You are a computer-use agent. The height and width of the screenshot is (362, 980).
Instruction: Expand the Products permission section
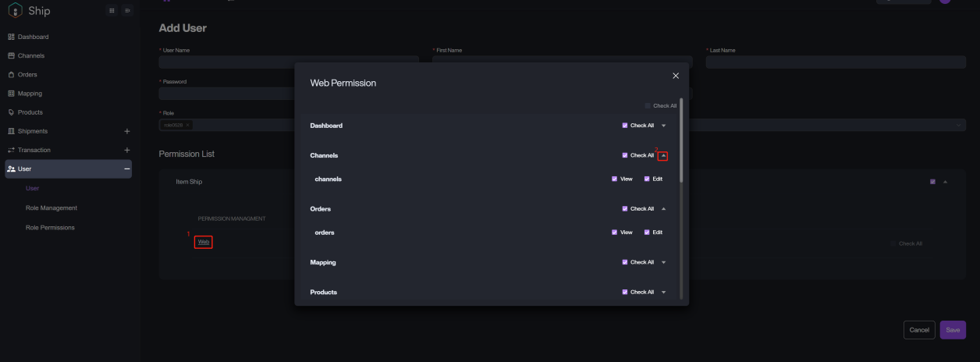tap(663, 292)
